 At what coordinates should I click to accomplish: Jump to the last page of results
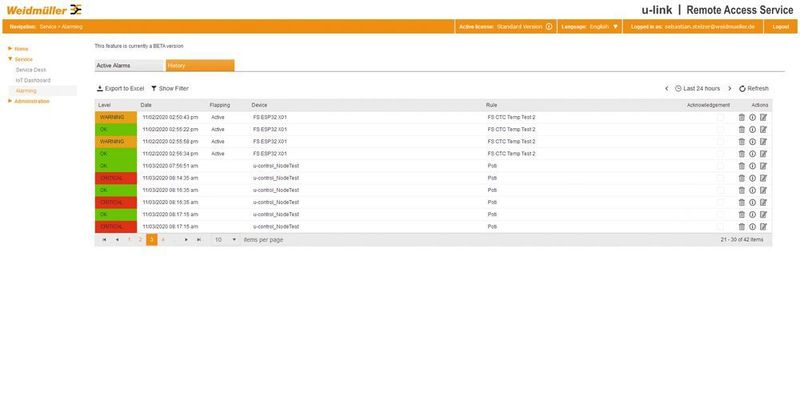tap(199, 239)
